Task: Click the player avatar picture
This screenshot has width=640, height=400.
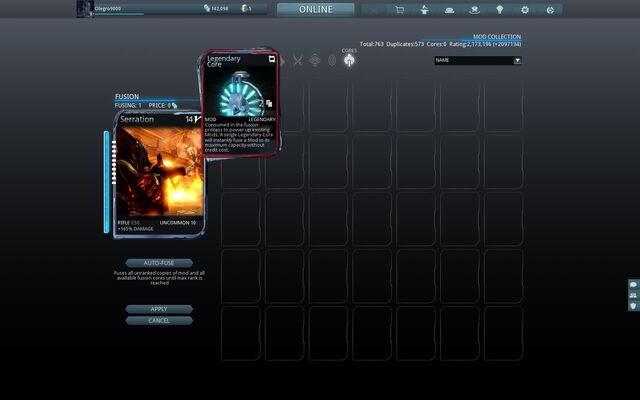Action: click(85, 9)
